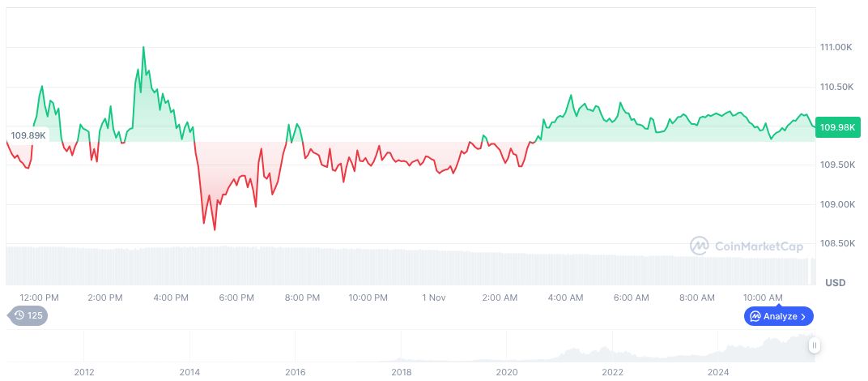Click the 1 Nov date label on the time axis
The width and height of the screenshot is (868, 381).
(434, 298)
